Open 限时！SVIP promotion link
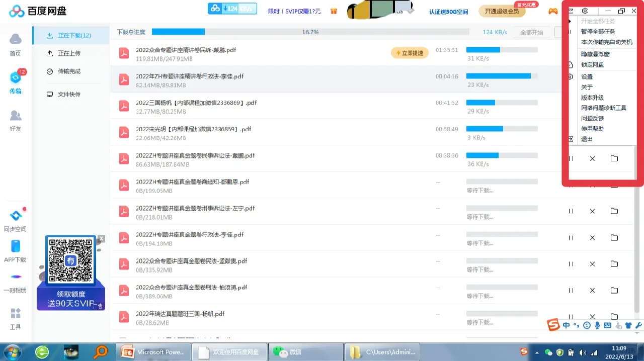The height and width of the screenshot is (361, 644). pos(294,11)
